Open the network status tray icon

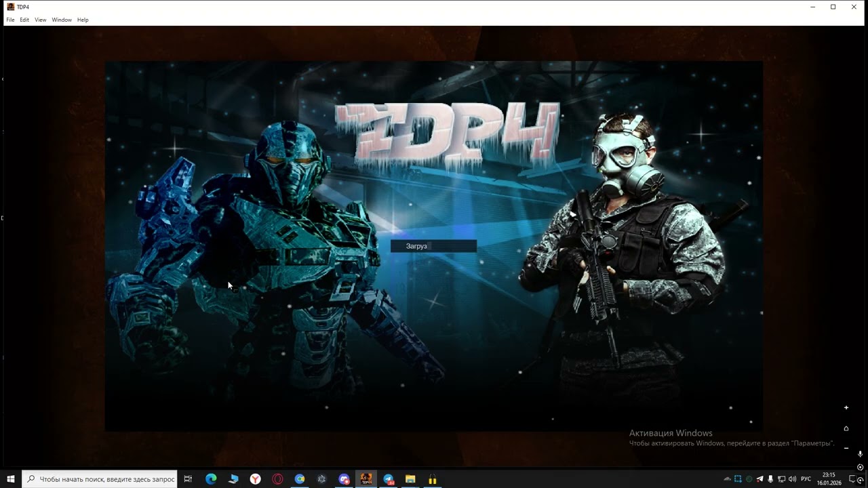[x=781, y=479]
